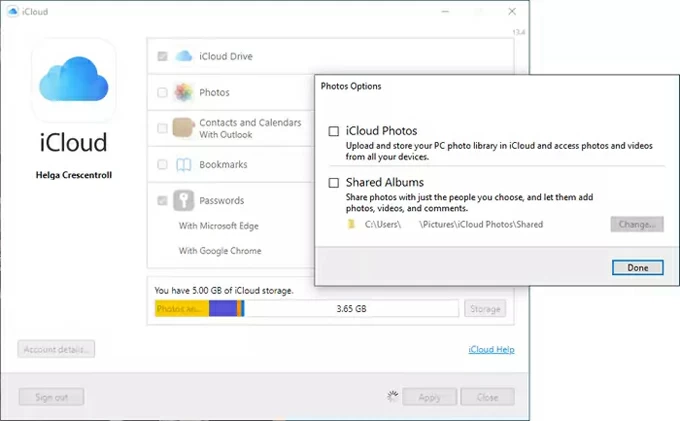
Task: Toggle the Bookmarks checkbox
Action: tap(162, 164)
